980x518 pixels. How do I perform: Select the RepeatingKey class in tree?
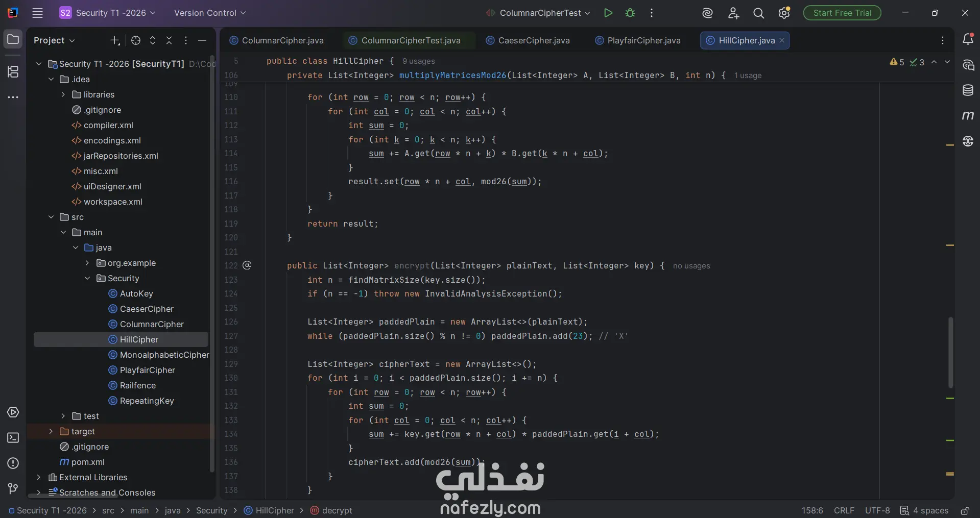141,401
